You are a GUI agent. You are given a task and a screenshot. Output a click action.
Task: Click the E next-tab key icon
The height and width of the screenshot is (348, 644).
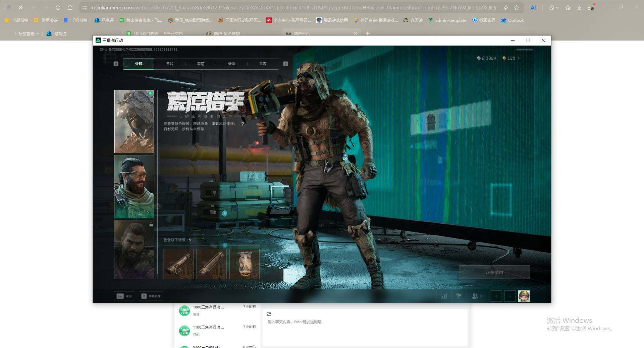285,64
